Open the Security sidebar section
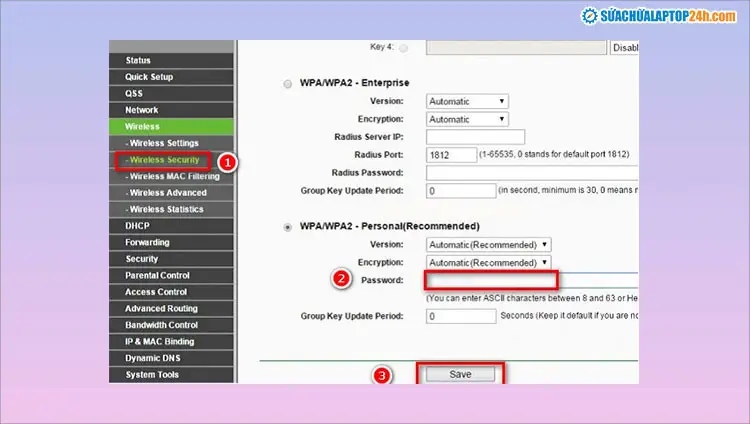The height and width of the screenshot is (424, 750). tap(171, 258)
